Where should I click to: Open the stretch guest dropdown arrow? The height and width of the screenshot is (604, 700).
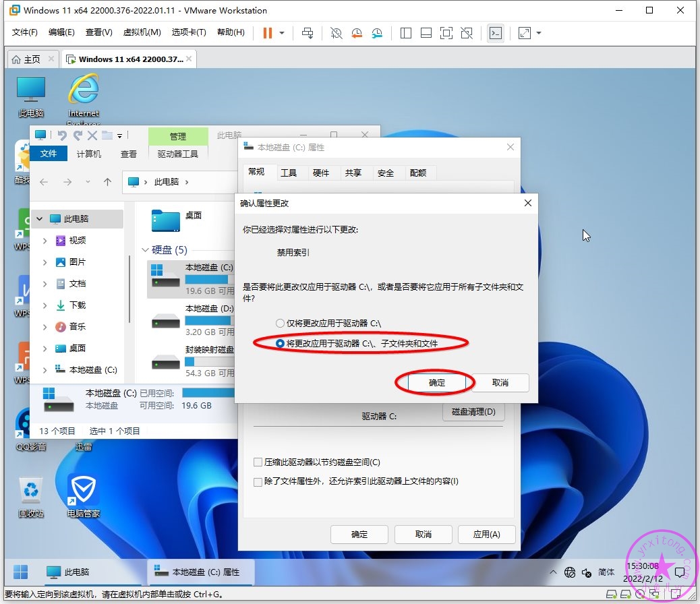pos(539,33)
